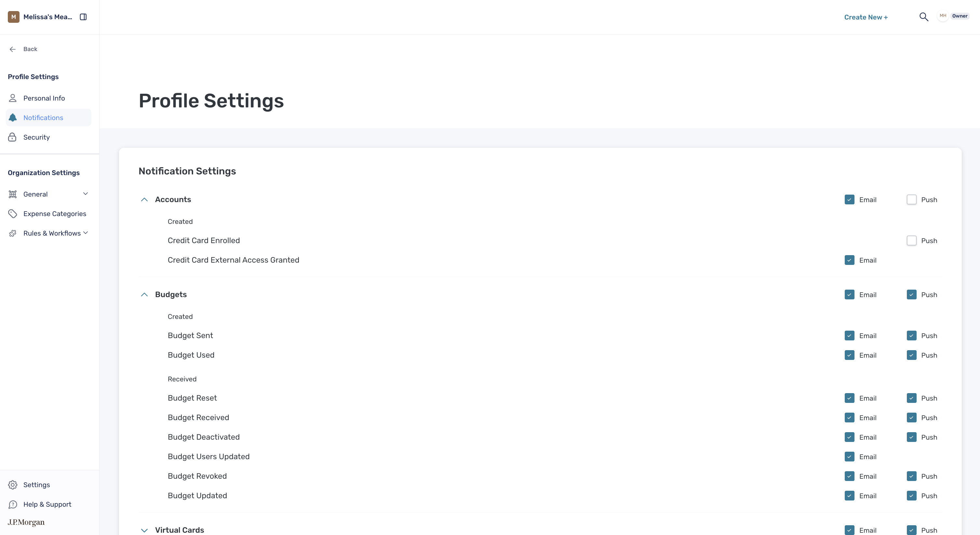The image size is (980, 535).
Task: Uncheck Email for Budget Users Updated
Action: pyautogui.click(x=850, y=457)
